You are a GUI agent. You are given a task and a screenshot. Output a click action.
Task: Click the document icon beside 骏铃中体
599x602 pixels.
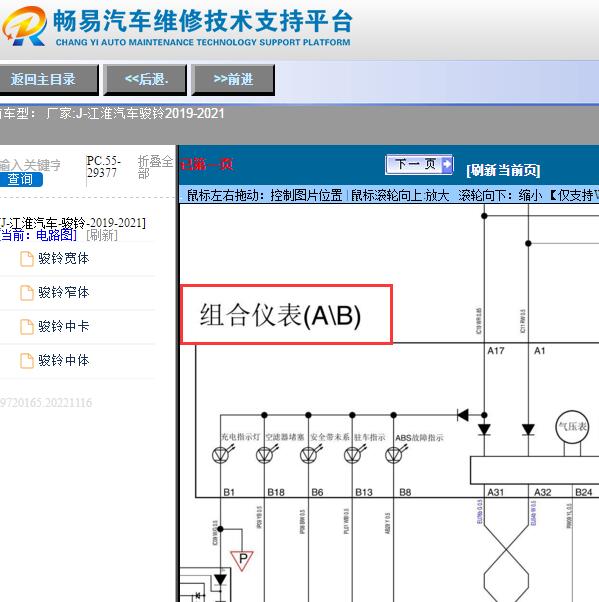[x=26, y=361]
